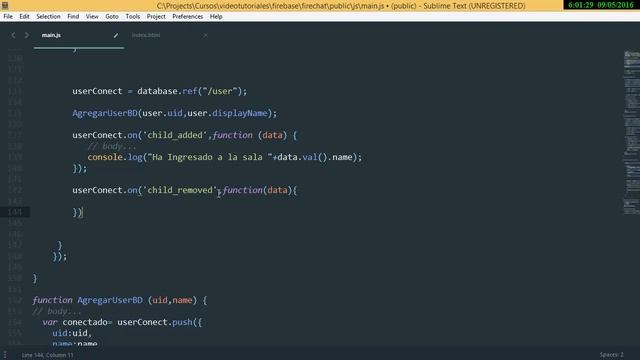Open the Help menu
Image resolution: width=640 pixels, height=360 pixels.
pos(216,16)
